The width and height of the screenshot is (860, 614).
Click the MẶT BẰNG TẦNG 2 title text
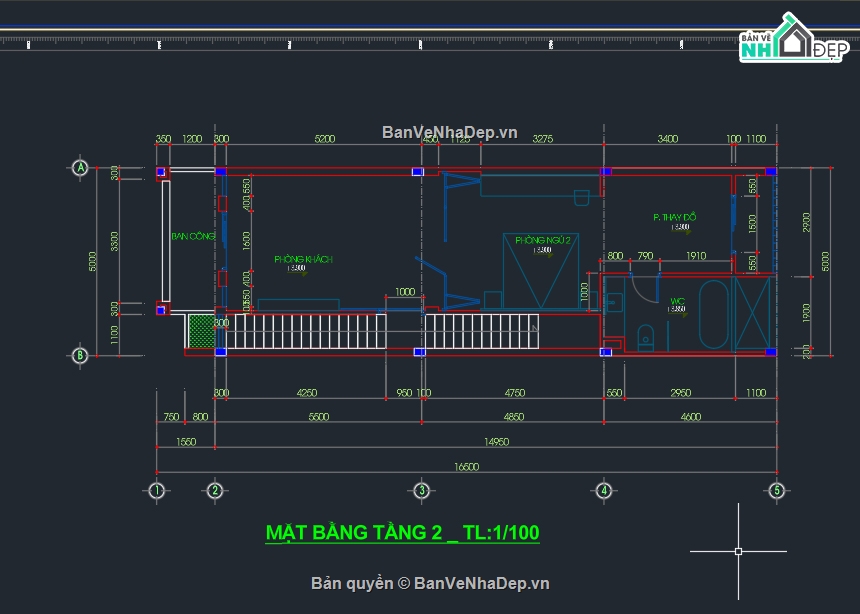click(x=402, y=533)
